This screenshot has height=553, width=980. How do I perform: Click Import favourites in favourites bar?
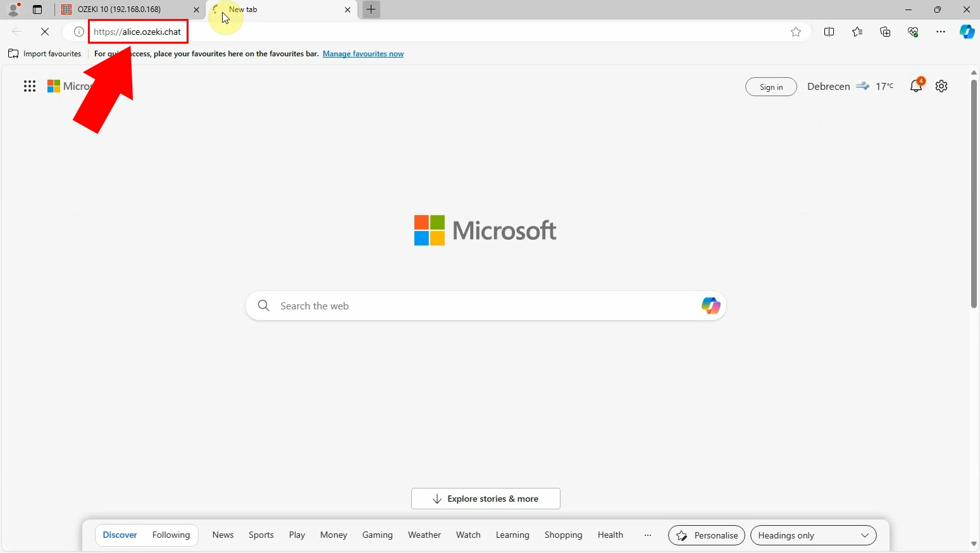pos(44,54)
